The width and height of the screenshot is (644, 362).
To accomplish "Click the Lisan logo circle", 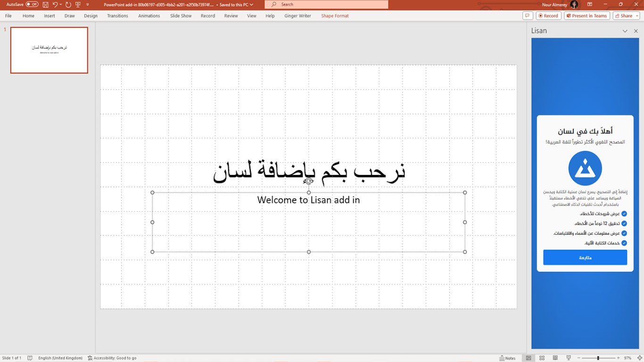I will [585, 168].
